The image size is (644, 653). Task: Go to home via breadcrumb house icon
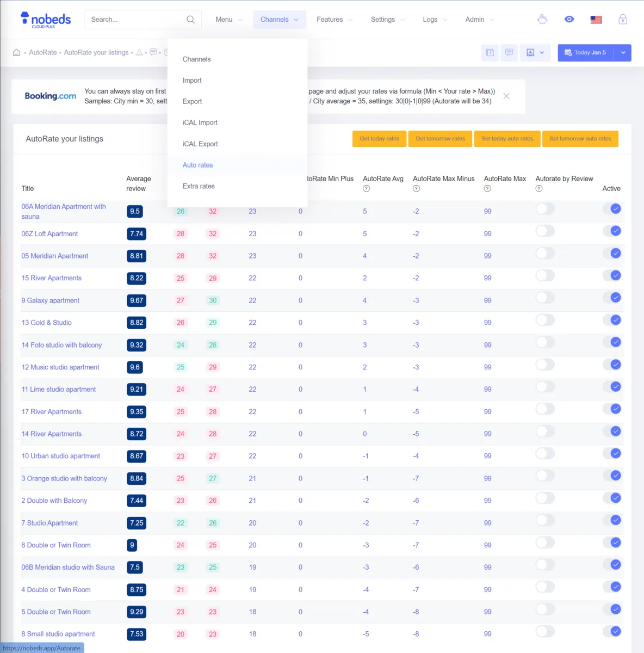[16, 53]
